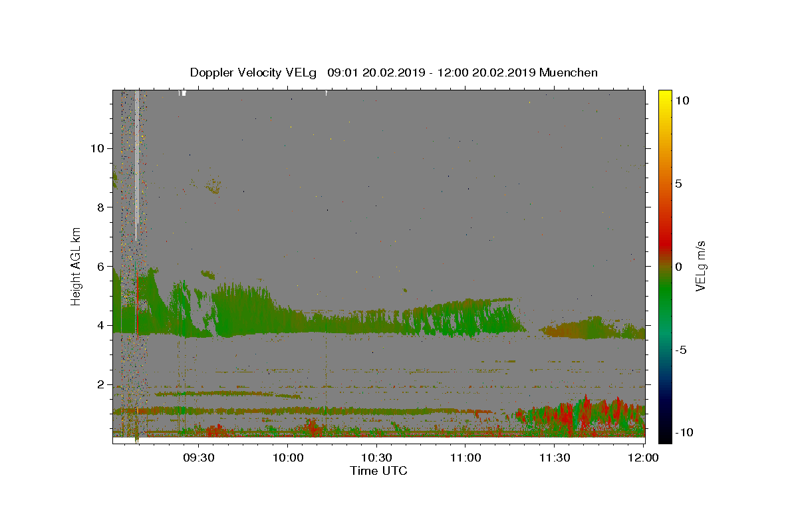Click the colorbar value label 0
This screenshot has width=798, height=532.
click(x=678, y=267)
